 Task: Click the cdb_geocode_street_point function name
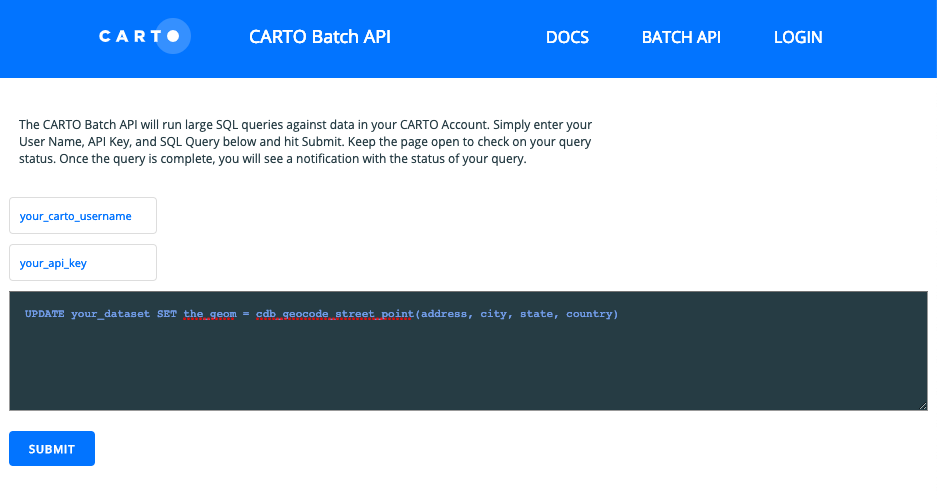tap(335, 314)
